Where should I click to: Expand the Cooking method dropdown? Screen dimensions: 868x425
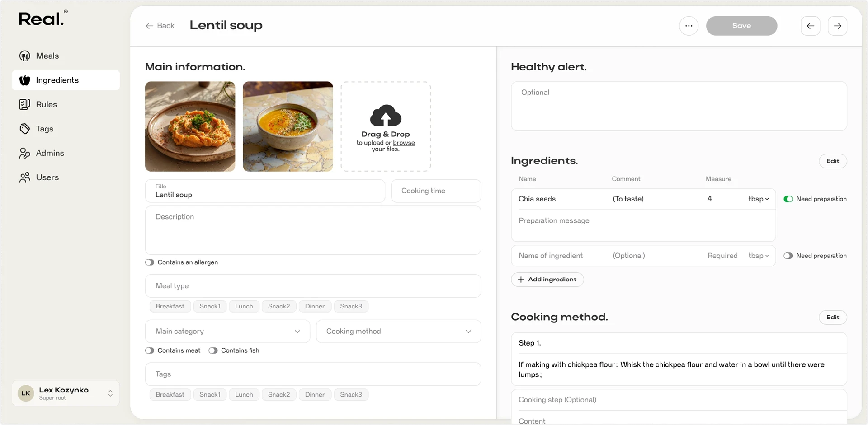coord(398,332)
